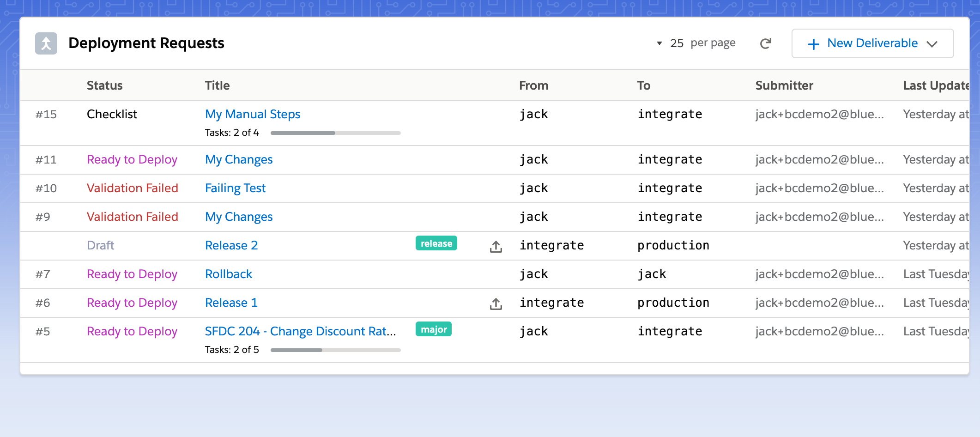Click request number #11
Image resolution: width=980 pixels, height=437 pixels.
click(46, 159)
